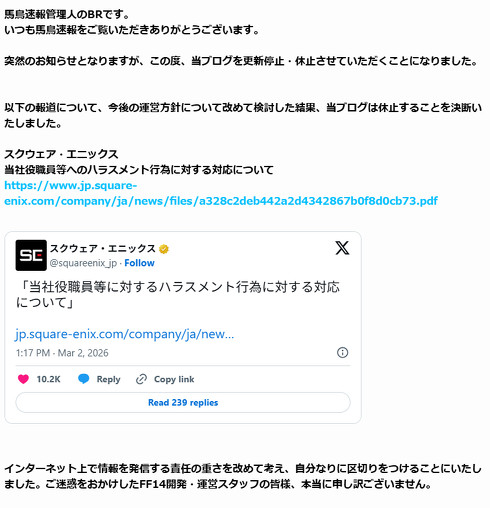This screenshot has width=490, height=508.
Task: Click the second line of the PDF URL
Action: [221, 201]
